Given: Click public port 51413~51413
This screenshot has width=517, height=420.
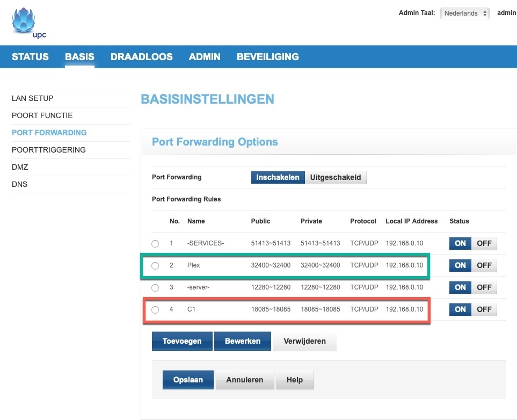Looking at the screenshot, I should point(271,243).
